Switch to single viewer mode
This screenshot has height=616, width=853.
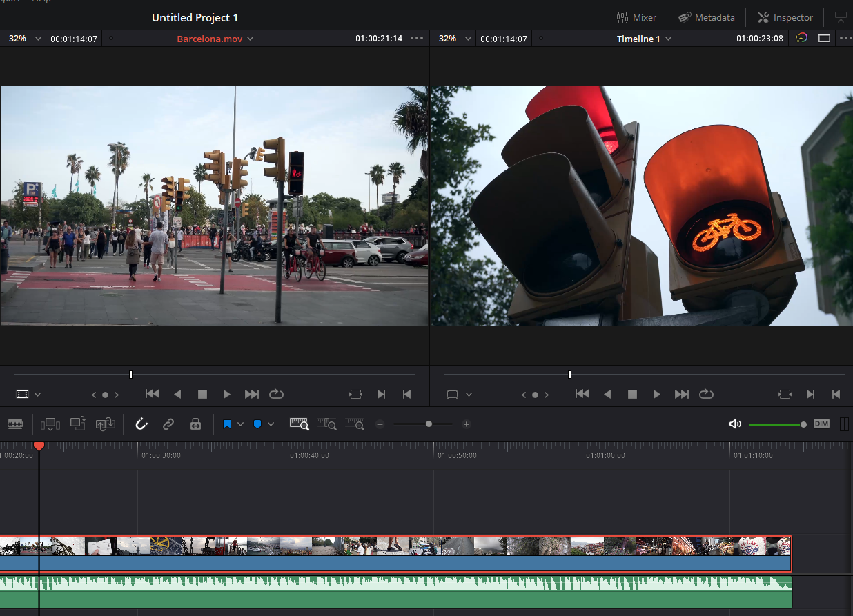pyautogui.click(x=824, y=39)
